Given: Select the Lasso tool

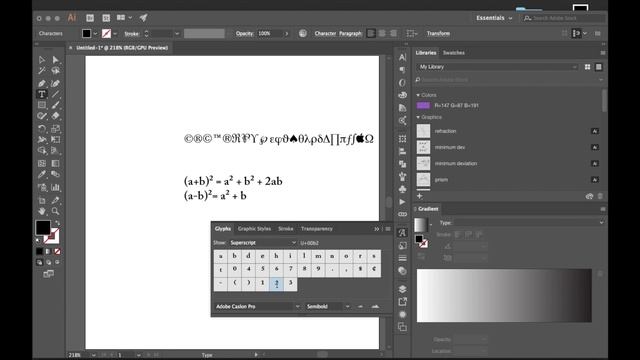Looking at the screenshot, I should click(56, 71).
